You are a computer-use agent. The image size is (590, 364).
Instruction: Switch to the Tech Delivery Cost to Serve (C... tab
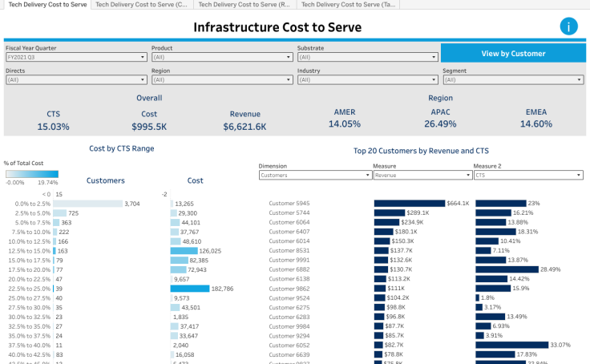[142, 5]
